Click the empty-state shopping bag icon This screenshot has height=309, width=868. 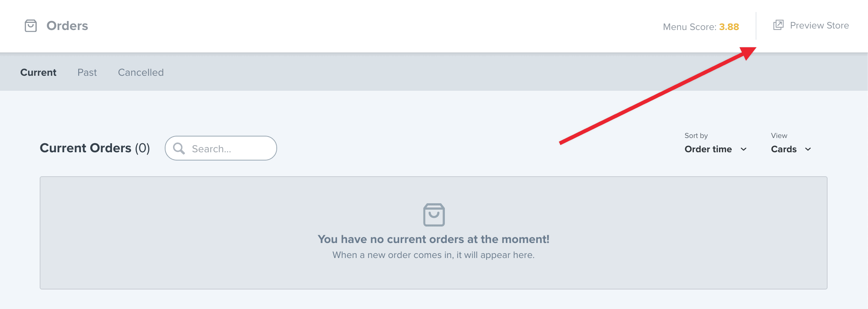(434, 214)
